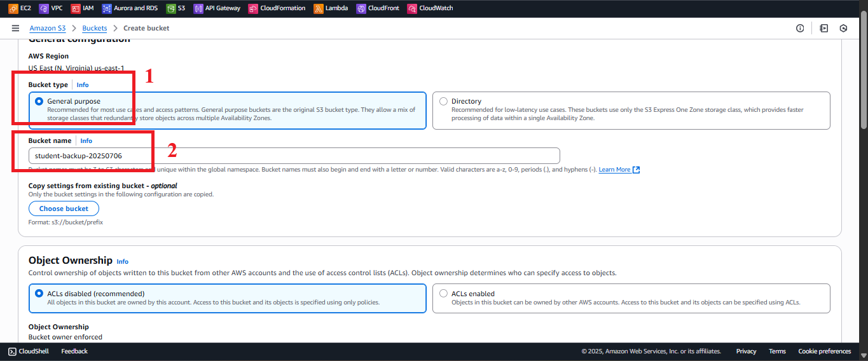Open the Learn More naming rules link
This screenshot has width=868, height=361.
[614, 170]
